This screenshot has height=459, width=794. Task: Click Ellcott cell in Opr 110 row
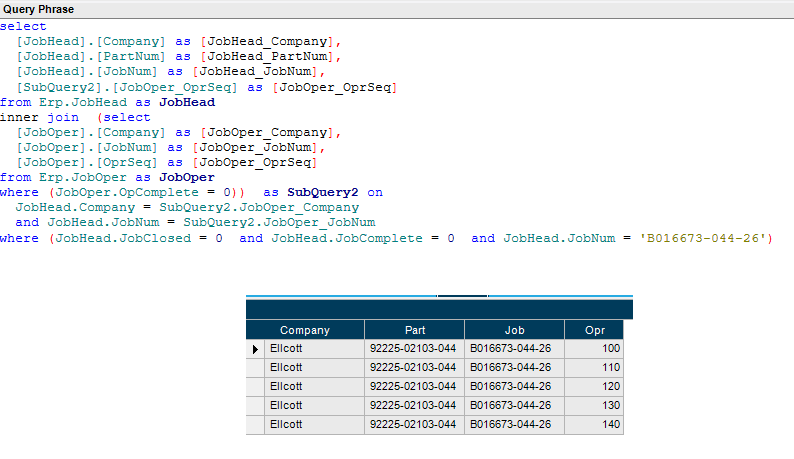[314, 368]
